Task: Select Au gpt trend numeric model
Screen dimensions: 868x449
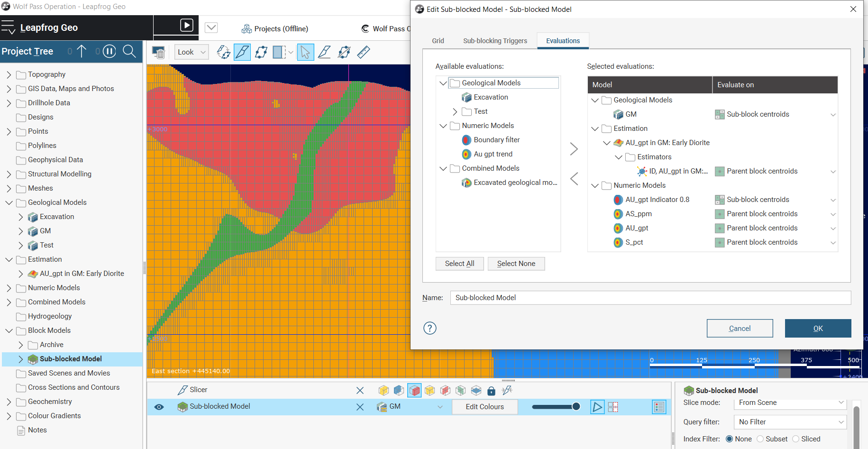Action: 487,154
